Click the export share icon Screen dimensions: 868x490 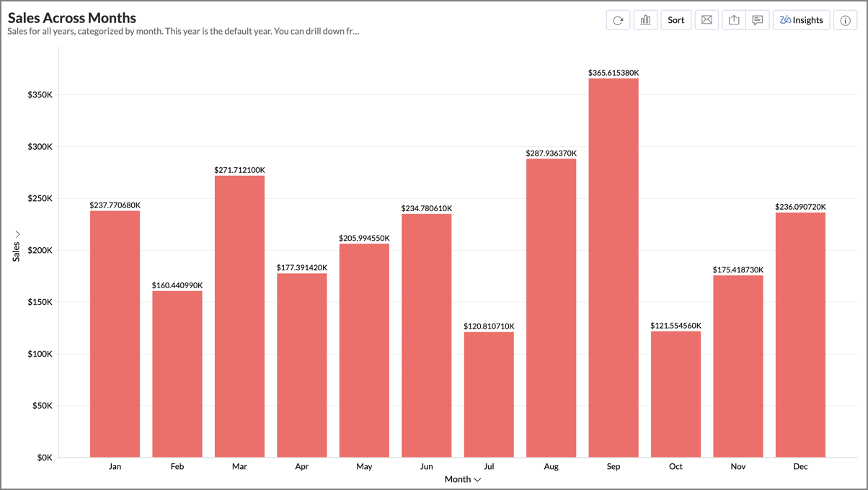734,20
